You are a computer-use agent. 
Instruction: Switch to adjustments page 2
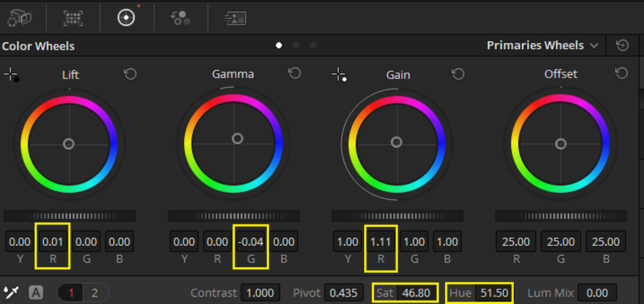[x=95, y=292]
